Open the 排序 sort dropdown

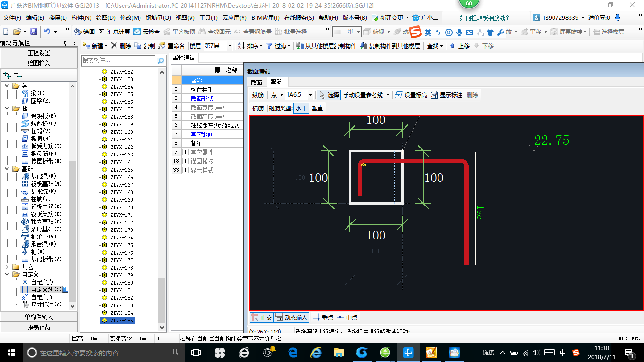[x=250, y=46]
